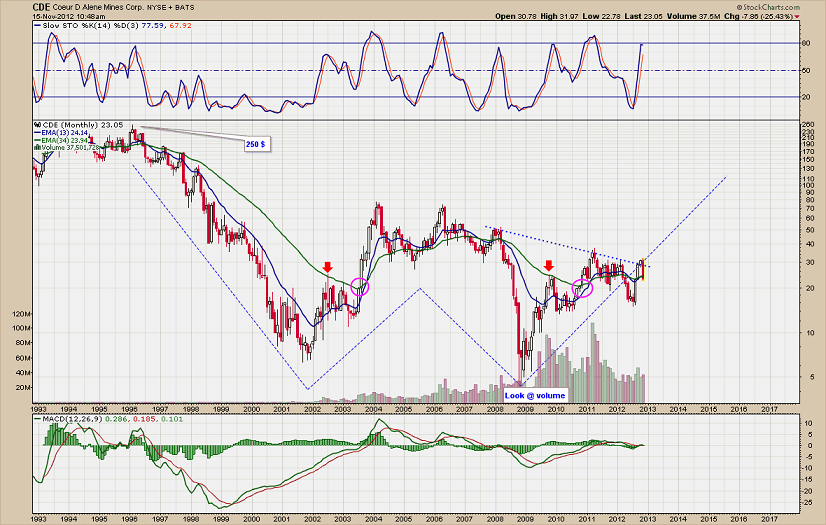Click the -15 label on the MACD axis
Screen dimensions: 826x525
pyautogui.click(x=807, y=480)
